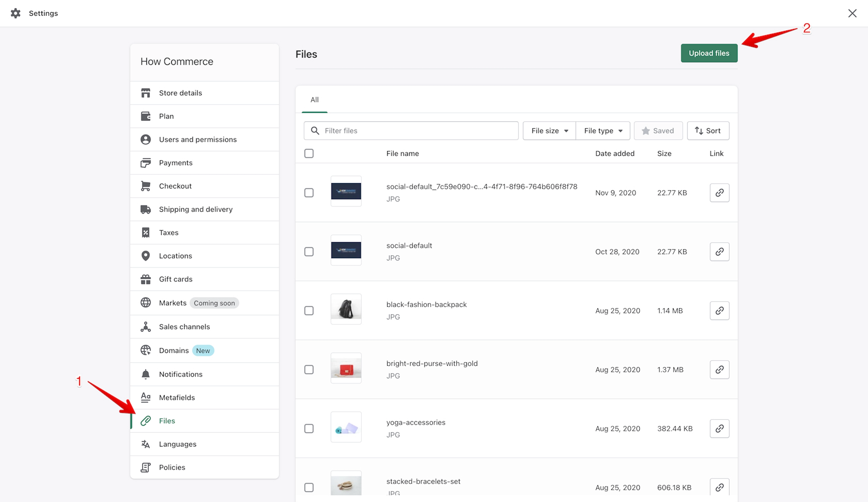
Task: Tick the stacked-bracelets-set checkbox
Action: 309,488
